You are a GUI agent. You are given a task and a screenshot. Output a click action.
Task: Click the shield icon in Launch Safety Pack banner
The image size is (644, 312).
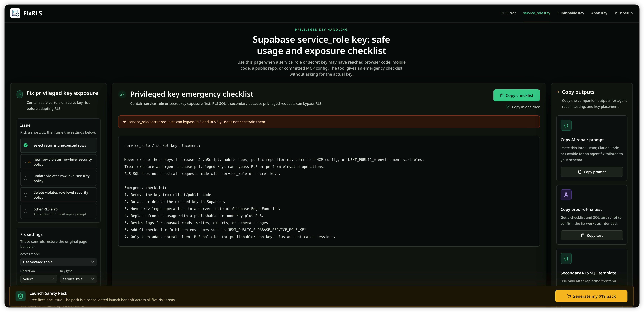21,296
